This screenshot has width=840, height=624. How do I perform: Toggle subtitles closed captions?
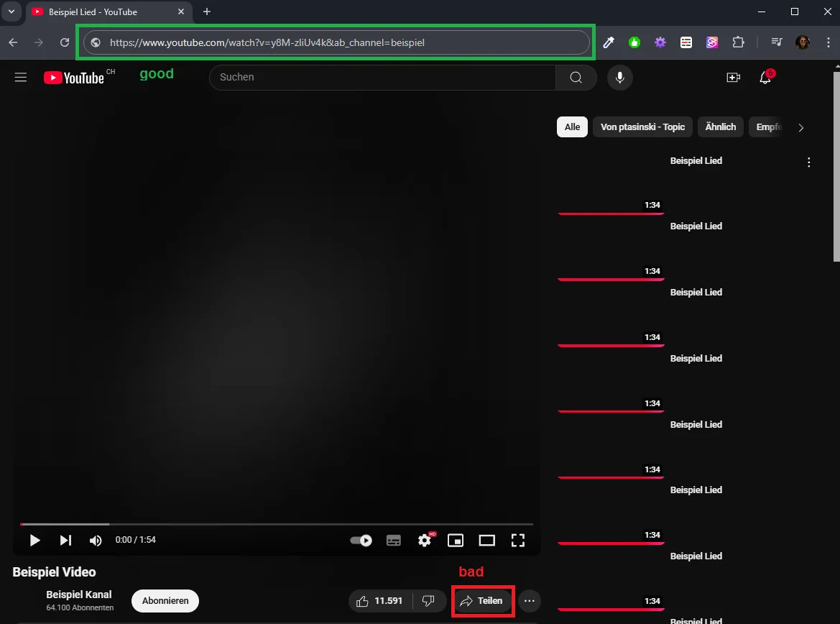tap(394, 541)
